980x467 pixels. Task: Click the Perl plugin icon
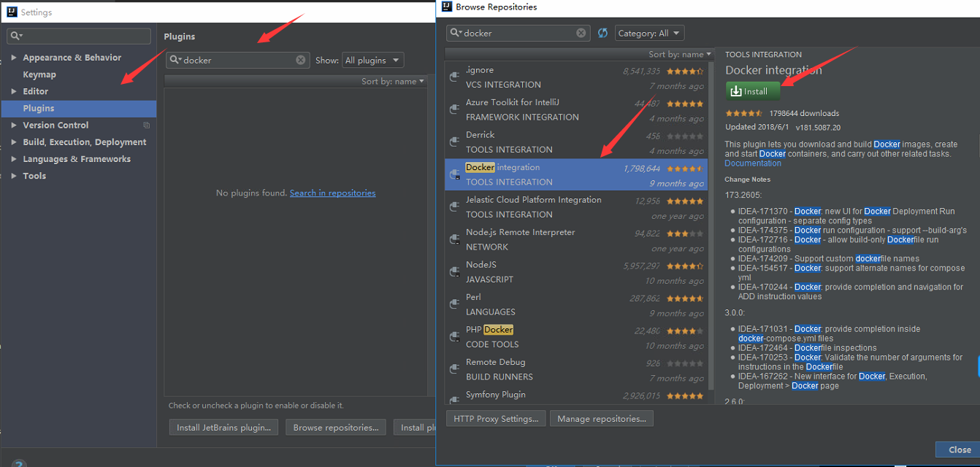(x=453, y=304)
